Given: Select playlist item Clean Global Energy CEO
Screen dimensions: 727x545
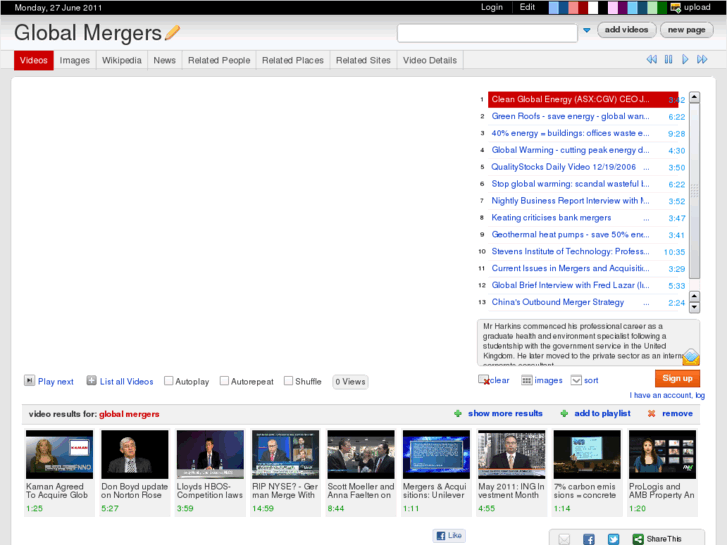Looking at the screenshot, I should 583,99.
